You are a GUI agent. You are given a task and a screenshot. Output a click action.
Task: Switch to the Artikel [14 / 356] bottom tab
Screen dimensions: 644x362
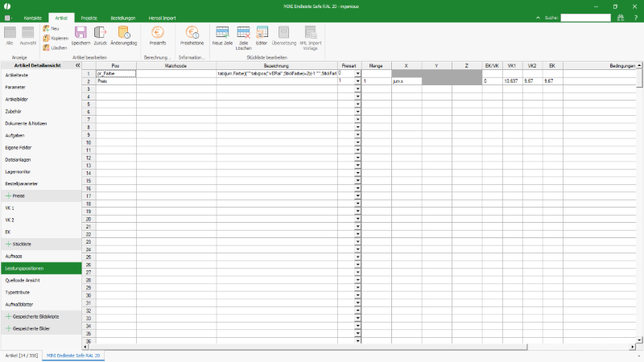click(x=21, y=354)
